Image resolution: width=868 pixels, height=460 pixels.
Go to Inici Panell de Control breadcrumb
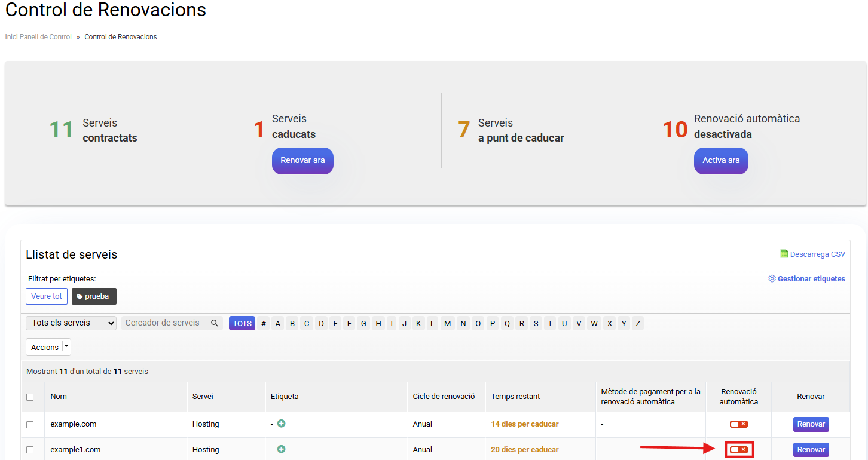[38, 37]
